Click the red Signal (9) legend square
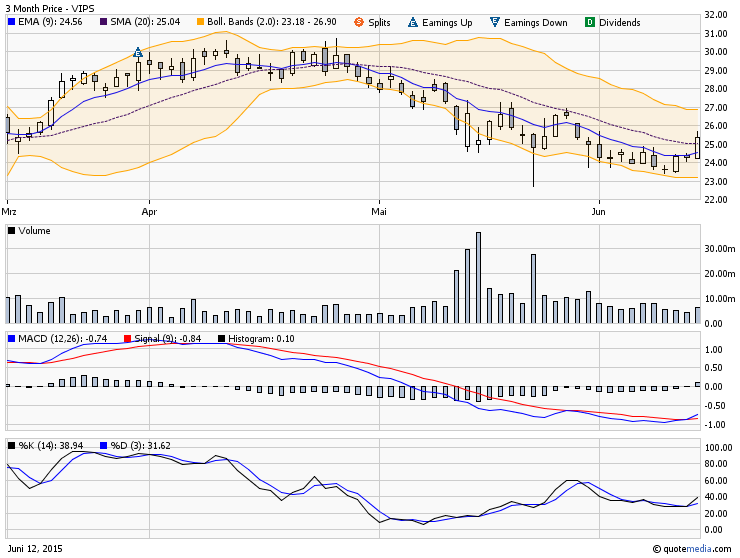 coord(126,340)
